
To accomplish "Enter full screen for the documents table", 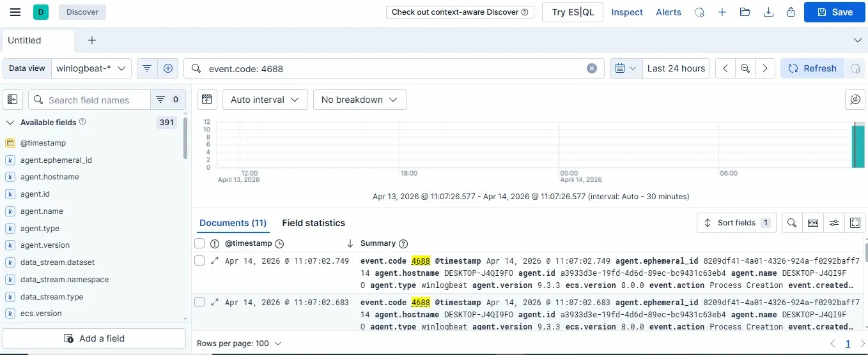I will [x=855, y=223].
